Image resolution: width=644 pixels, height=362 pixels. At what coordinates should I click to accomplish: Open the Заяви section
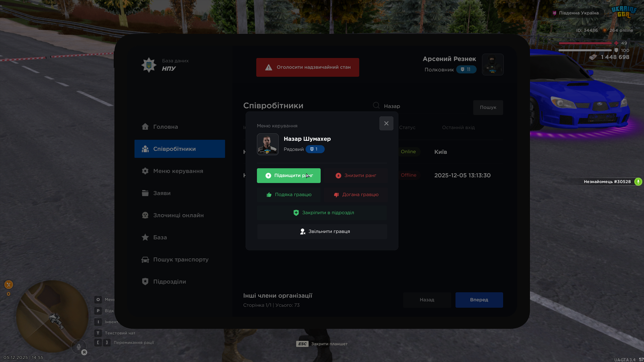tap(180, 193)
